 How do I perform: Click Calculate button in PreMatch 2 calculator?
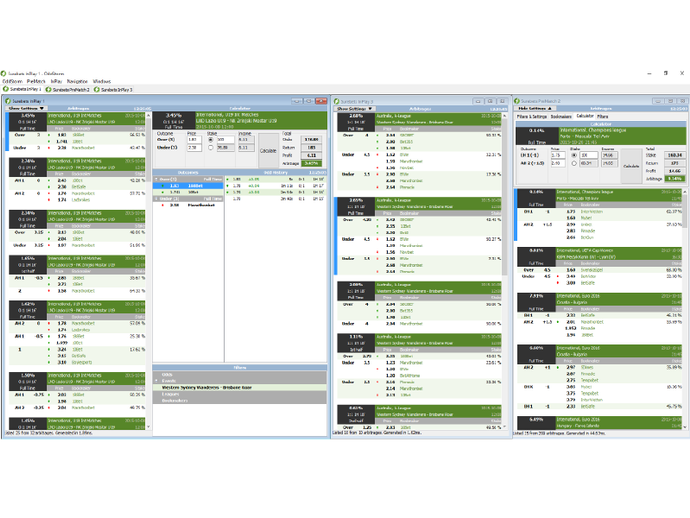point(631,166)
